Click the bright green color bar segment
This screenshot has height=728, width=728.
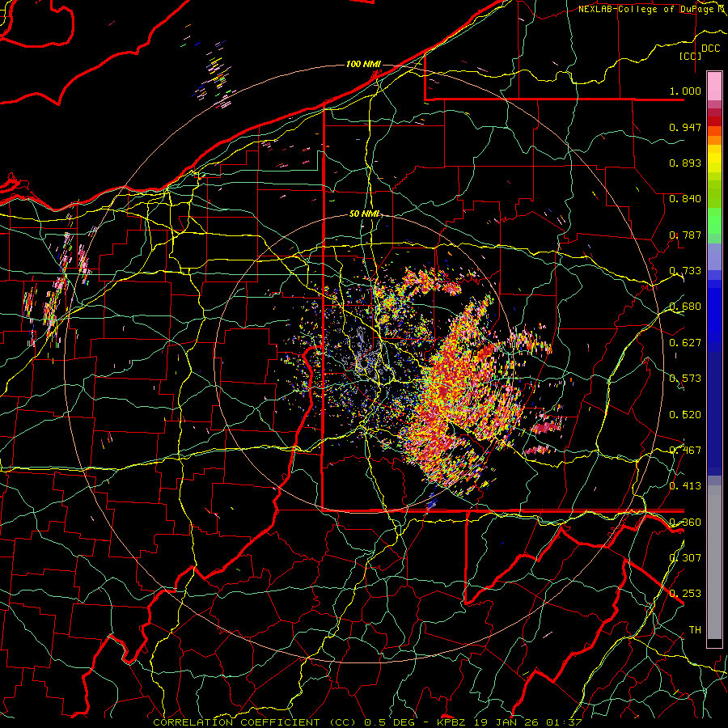714,221
